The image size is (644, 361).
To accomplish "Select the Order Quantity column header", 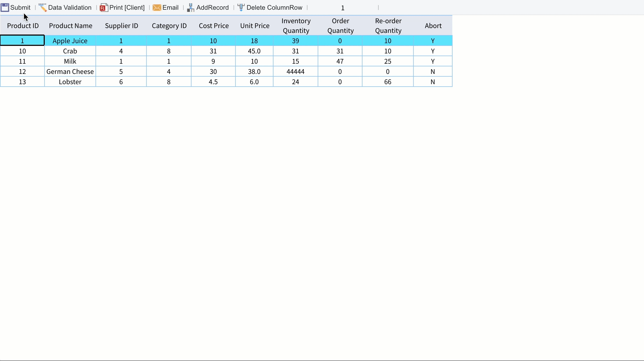I will click(x=340, y=26).
